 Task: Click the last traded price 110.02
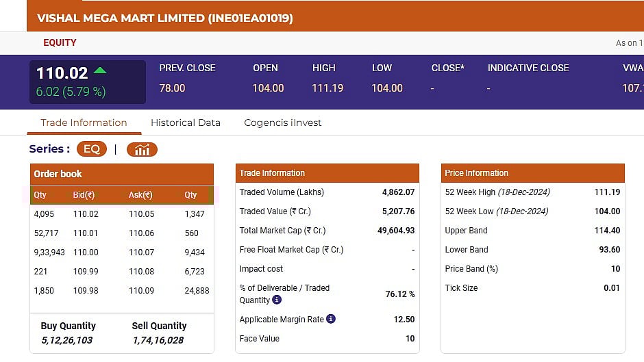click(x=62, y=73)
